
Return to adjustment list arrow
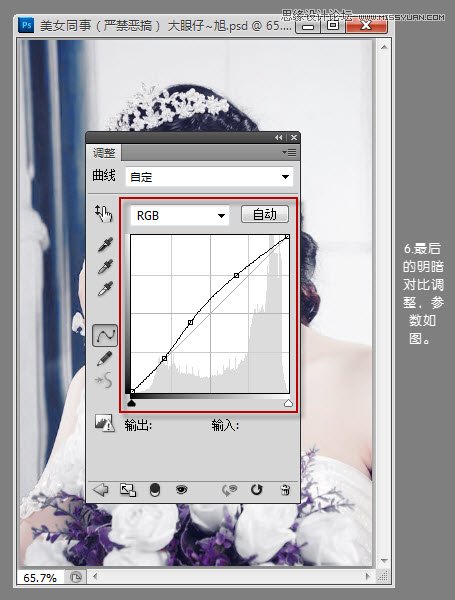(x=101, y=489)
